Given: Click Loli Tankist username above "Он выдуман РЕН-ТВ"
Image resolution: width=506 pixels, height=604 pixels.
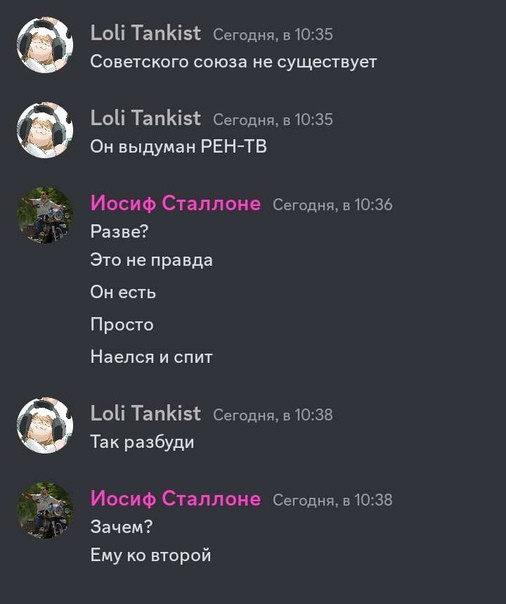Looking at the screenshot, I should 146,118.
